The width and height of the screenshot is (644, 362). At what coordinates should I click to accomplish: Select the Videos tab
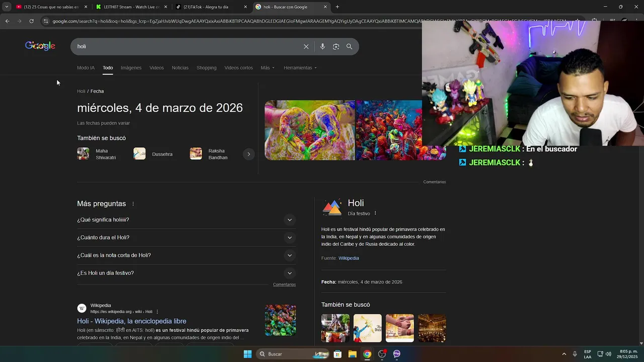click(156, 67)
